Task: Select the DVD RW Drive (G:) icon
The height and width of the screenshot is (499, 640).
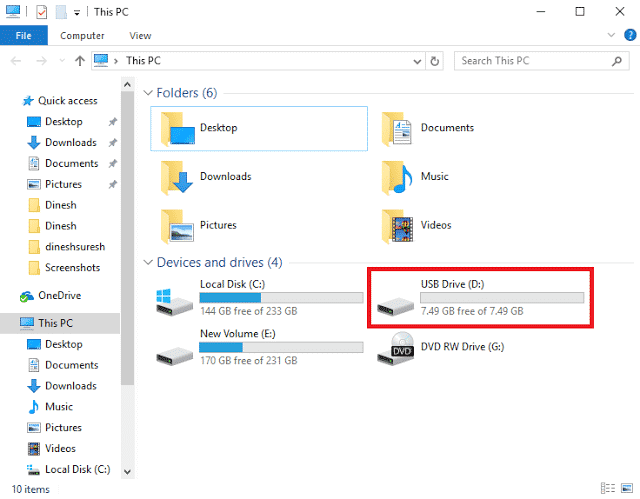Action: click(396, 349)
